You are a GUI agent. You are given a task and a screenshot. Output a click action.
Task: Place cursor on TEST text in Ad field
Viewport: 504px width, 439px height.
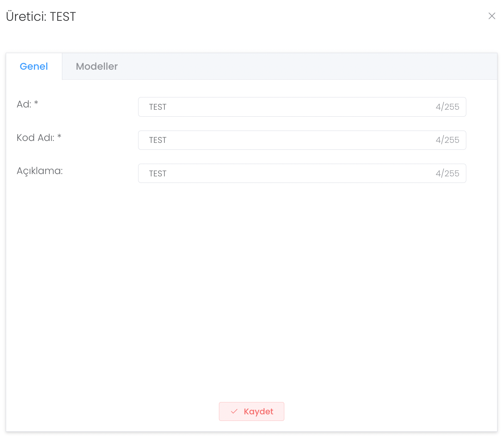[x=158, y=107]
